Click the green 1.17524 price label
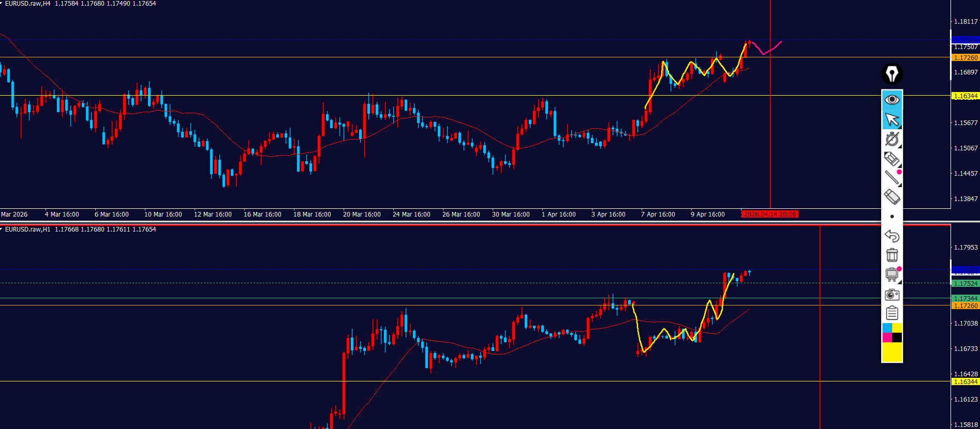Image resolution: width=980 pixels, height=429 pixels. pos(966,284)
